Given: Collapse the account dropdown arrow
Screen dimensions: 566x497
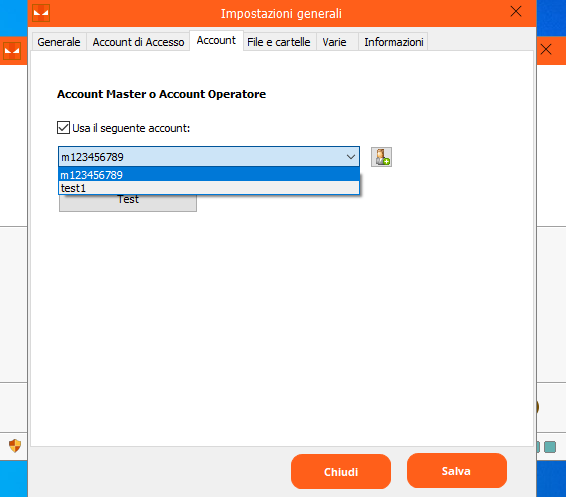Looking at the screenshot, I should [x=351, y=157].
